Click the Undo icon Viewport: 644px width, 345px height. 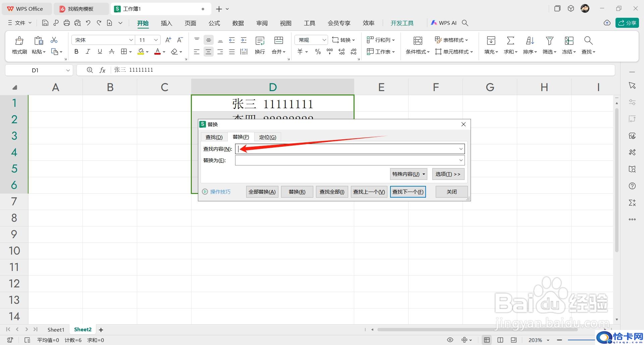click(x=88, y=23)
